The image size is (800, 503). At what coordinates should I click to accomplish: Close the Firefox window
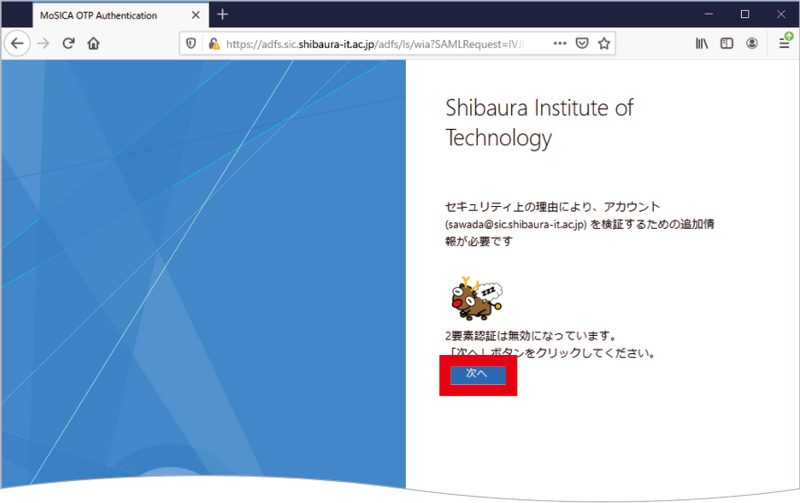click(x=781, y=14)
